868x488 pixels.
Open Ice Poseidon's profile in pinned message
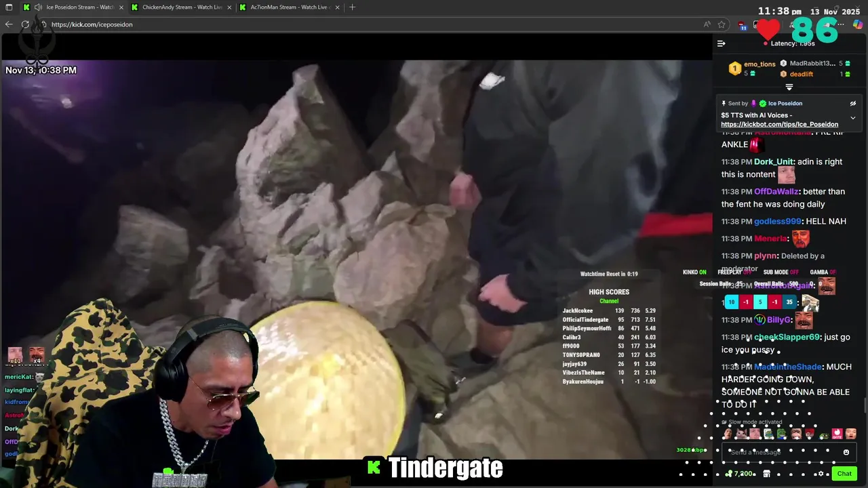coord(785,104)
